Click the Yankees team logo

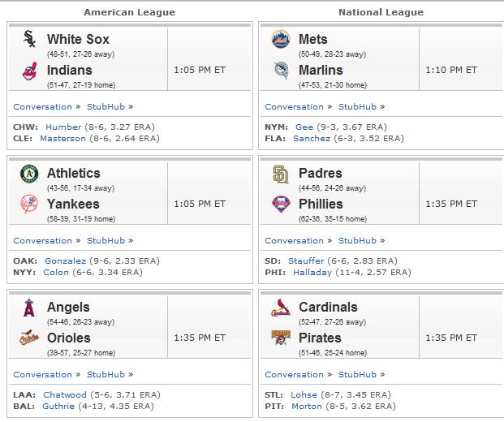tap(29, 204)
